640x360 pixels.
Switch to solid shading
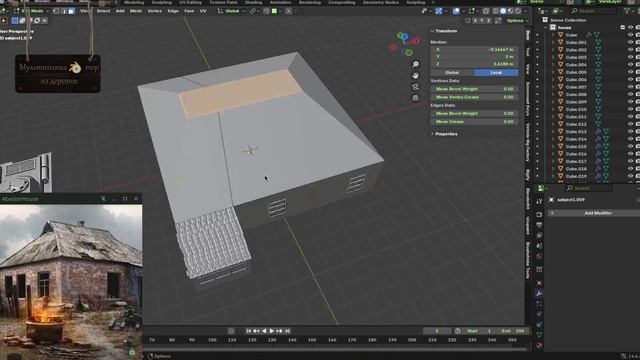[503, 11]
